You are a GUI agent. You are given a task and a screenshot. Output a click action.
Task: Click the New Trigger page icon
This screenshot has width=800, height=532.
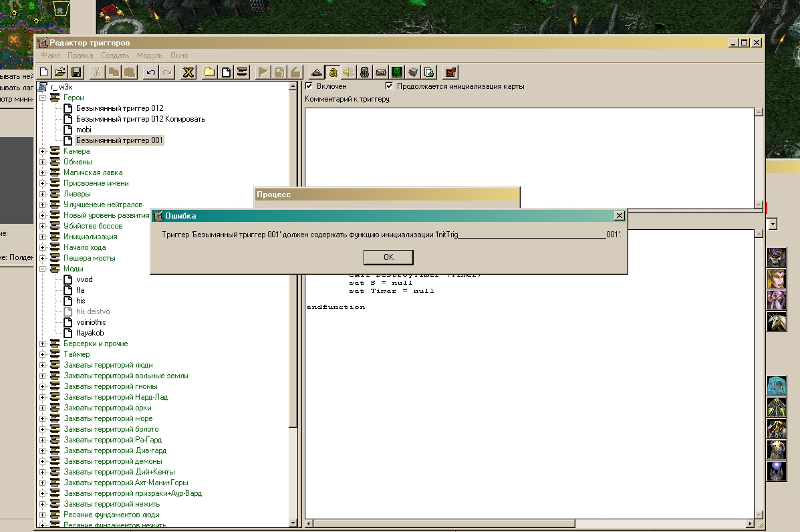[x=225, y=72]
